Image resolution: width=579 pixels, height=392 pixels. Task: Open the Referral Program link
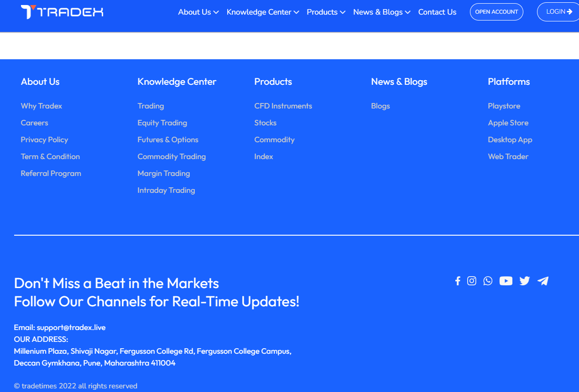tap(51, 173)
